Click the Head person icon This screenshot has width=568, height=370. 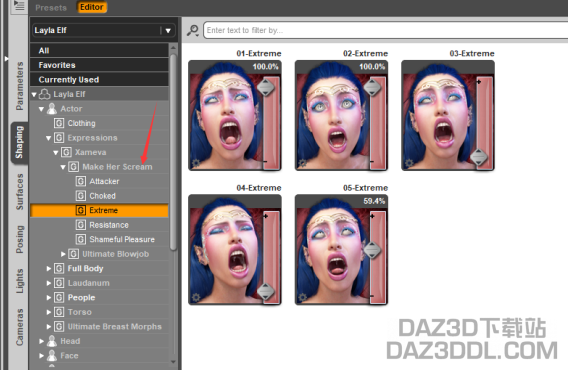point(52,341)
